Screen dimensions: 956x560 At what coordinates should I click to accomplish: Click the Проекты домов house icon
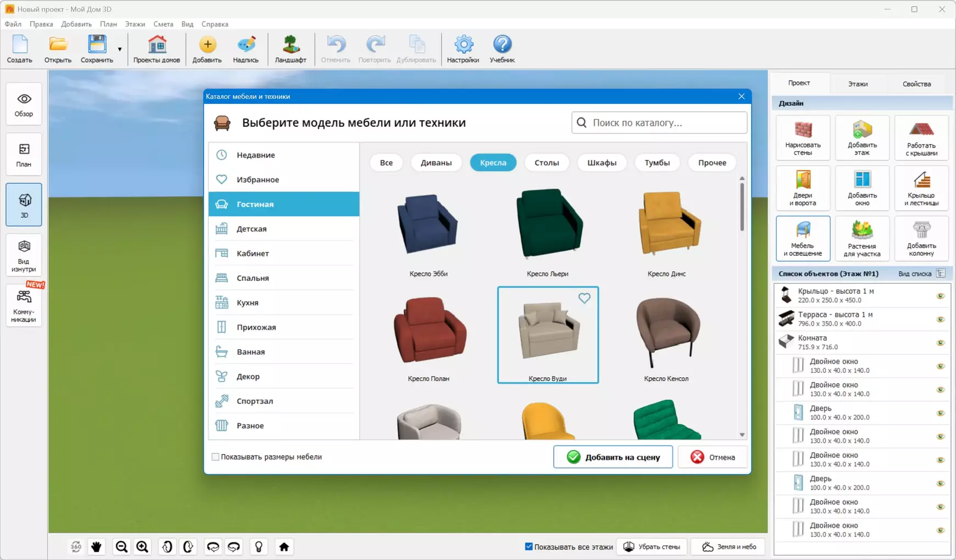pyautogui.click(x=157, y=45)
